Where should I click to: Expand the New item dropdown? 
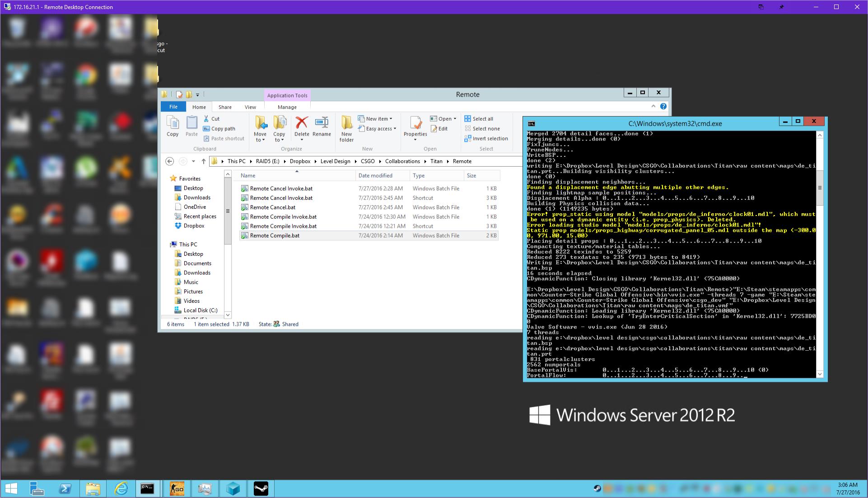click(391, 119)
